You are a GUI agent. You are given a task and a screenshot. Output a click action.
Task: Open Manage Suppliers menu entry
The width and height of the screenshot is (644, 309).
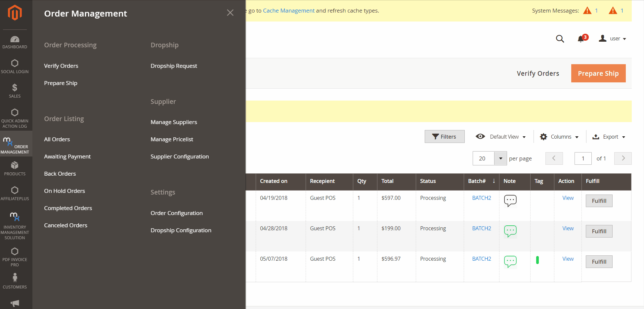coord(174,122)
